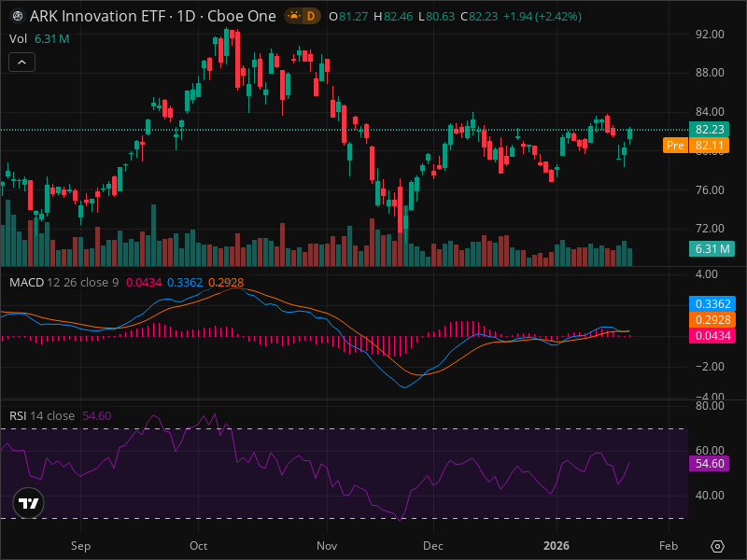Click the 6.31 M value in the Vol legend
Screen dimensions: 747x560
[52, 38]
